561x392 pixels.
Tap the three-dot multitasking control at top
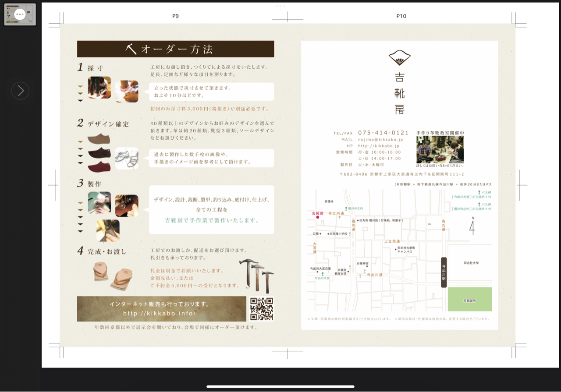coord(280,6)
